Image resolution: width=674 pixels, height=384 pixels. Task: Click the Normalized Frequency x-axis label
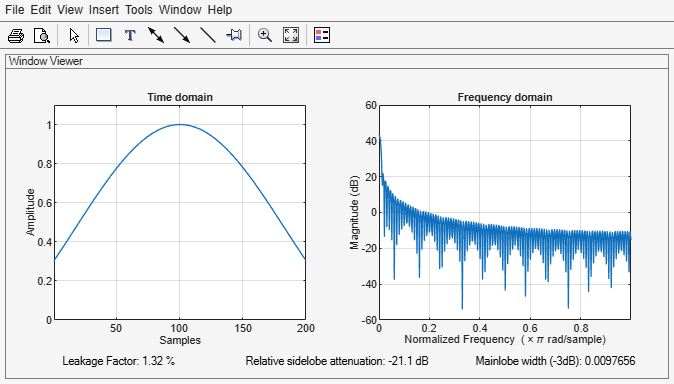(x=505, y=340)
